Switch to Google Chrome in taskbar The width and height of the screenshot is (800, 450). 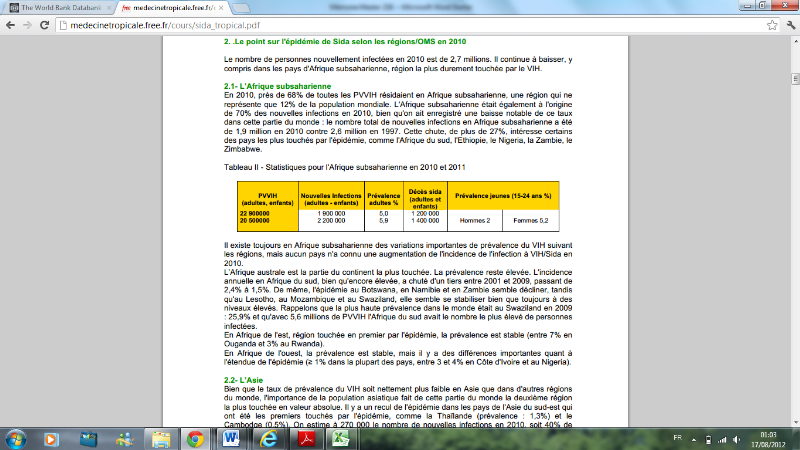pos(195,439)
